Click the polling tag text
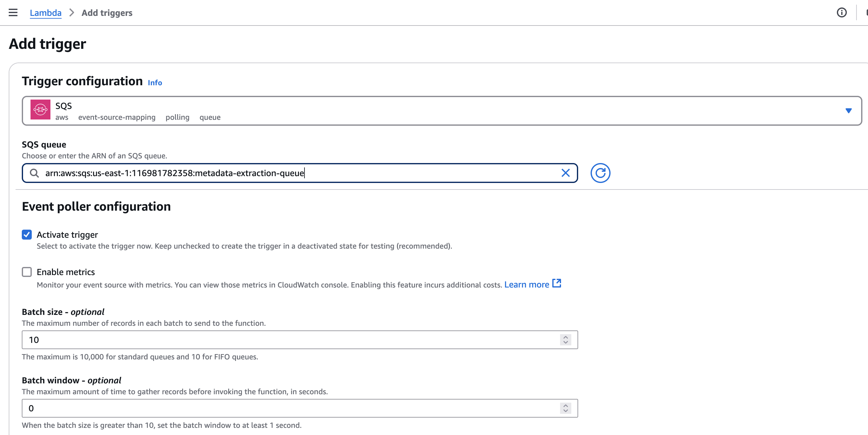Image resolution: width=868 pixels, height=435 pixels. point(177,117)
